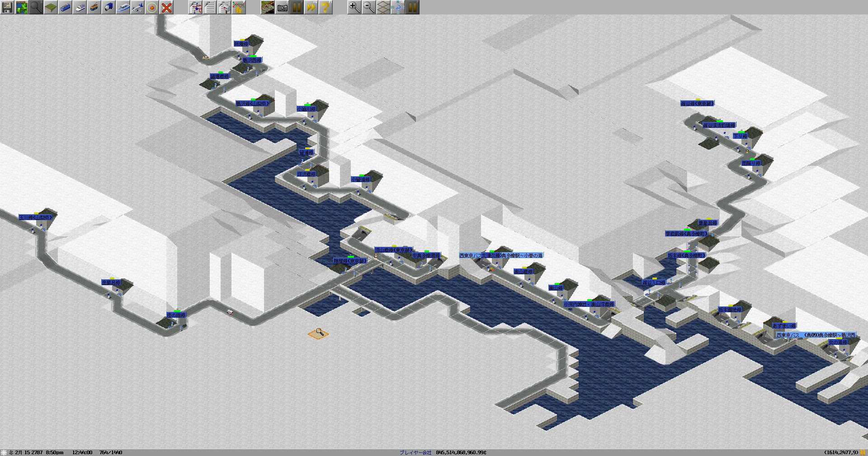Select the station label 中奥多摩湖停
The height and width of the screenshot is (456, 868).
tap(426, 255)
